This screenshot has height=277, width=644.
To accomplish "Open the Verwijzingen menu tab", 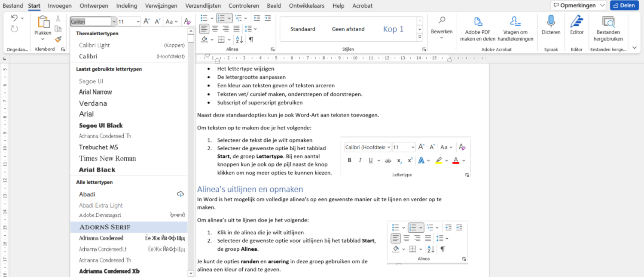I will point(161,6).
